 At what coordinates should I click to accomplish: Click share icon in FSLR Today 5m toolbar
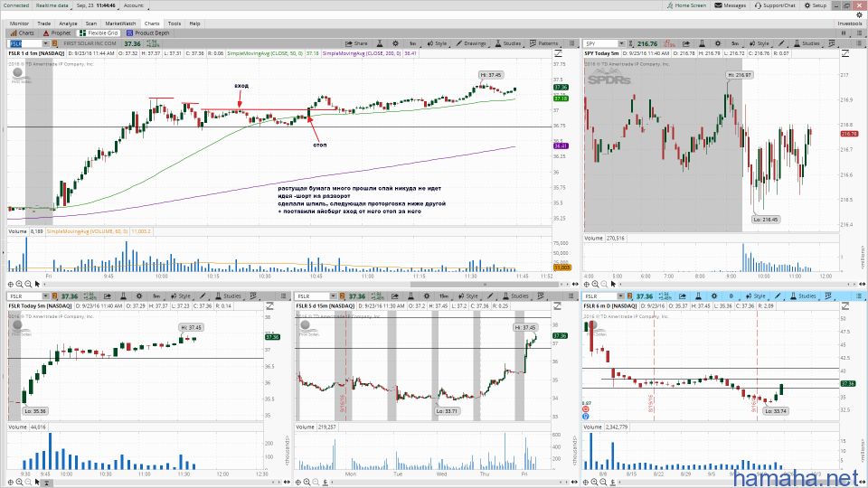(x=108, y=296)
